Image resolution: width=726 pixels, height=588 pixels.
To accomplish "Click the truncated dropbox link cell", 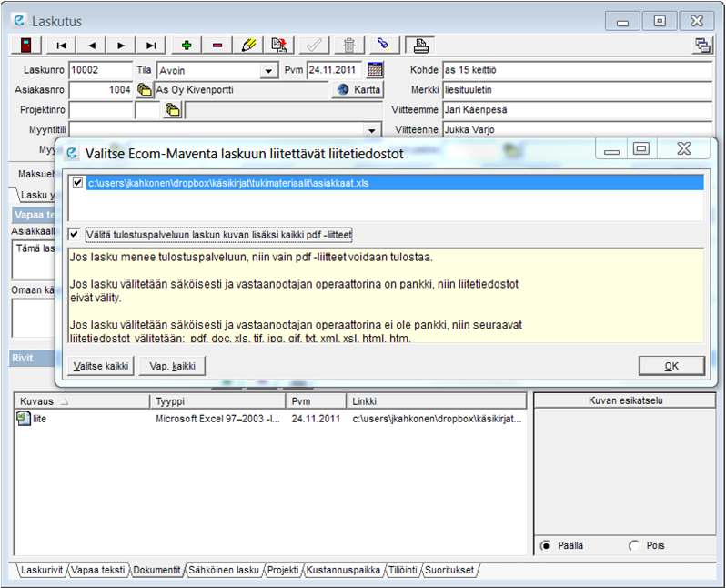I will tap(437, 419).
